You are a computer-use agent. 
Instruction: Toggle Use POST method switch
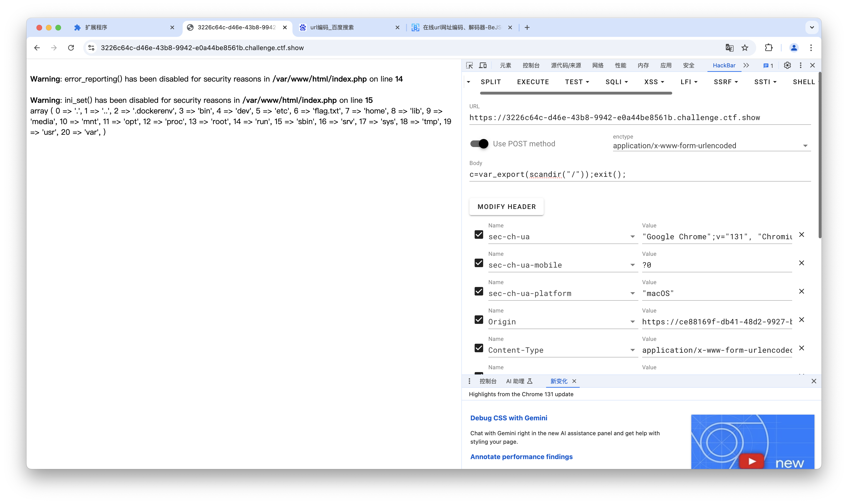[479, 144]
